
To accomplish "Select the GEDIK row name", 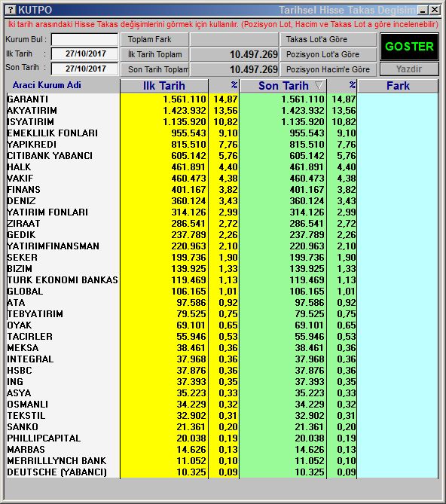I will coord(22,235).
